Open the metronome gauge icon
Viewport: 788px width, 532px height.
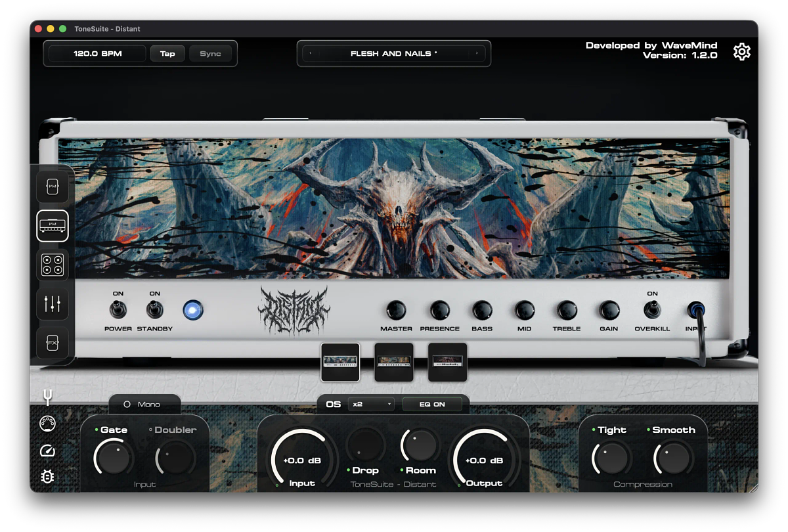[x=47, y=451]
